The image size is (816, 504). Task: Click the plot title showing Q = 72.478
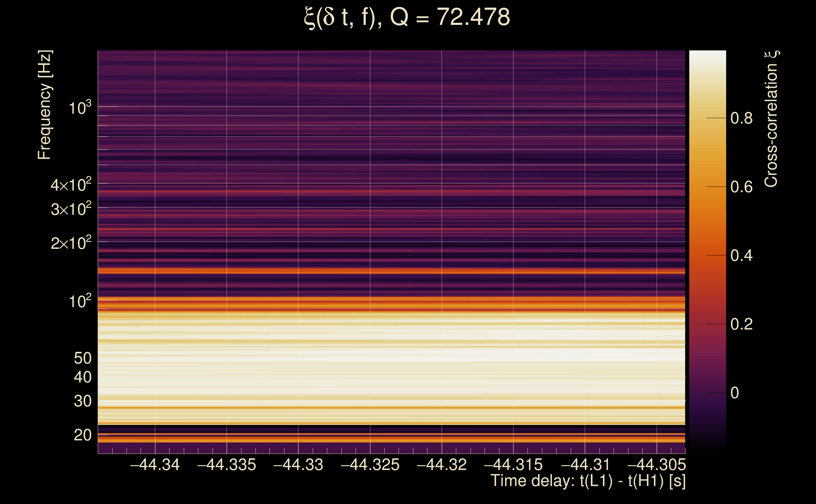[407, 17]
